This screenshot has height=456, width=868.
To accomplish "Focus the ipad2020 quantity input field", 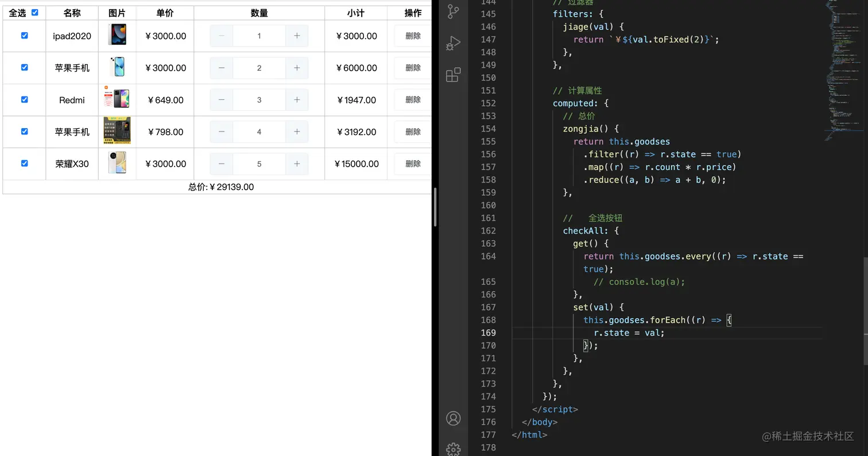I will tap(259, 36).
